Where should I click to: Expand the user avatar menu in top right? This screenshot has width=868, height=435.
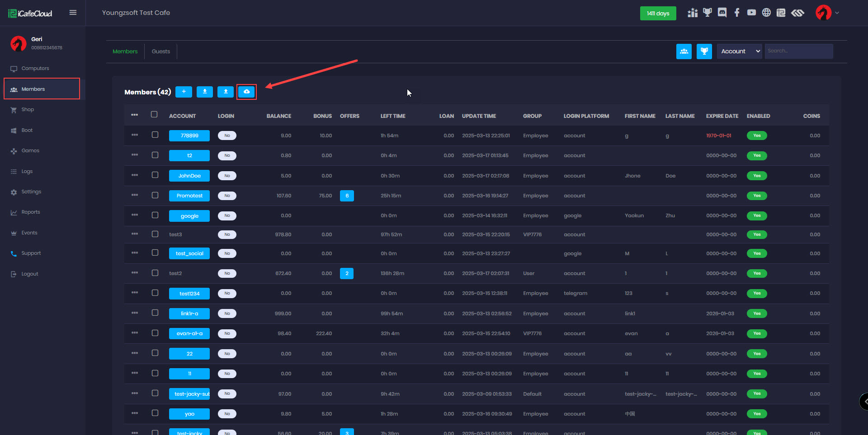pos(827,13)
